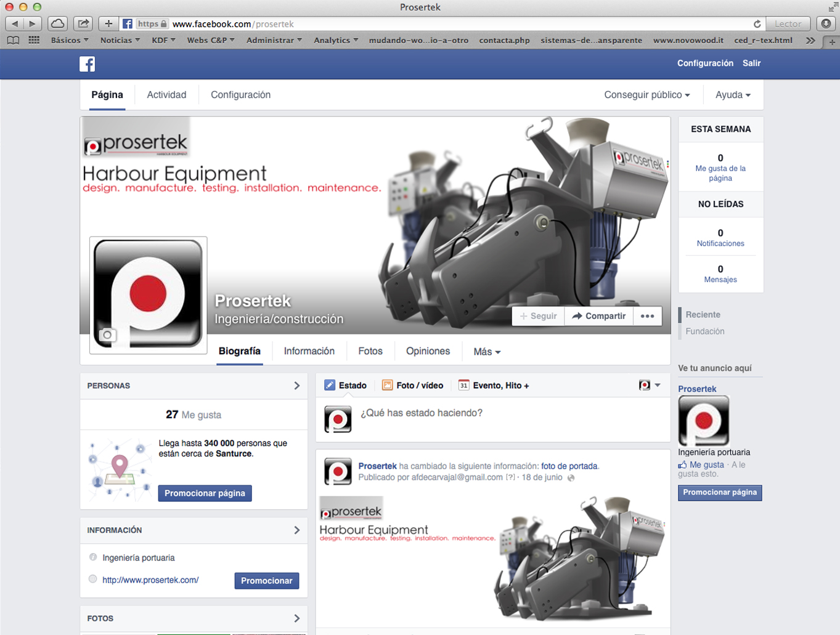Click Promocionar página in the Personas box
Viewport: 840px width, 635px height.
click(205, 493)
